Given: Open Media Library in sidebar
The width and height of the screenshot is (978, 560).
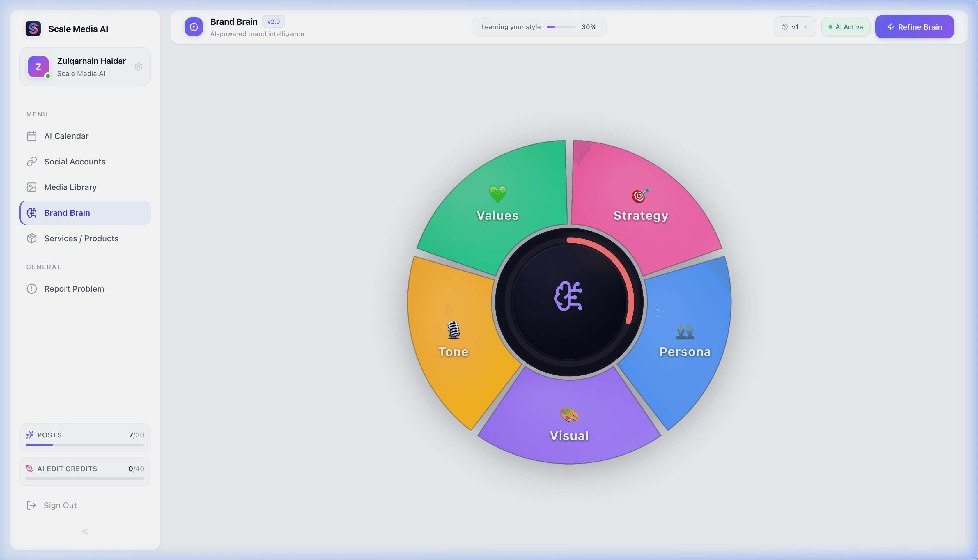Looking at the screenshot, I should pos(70,187).
